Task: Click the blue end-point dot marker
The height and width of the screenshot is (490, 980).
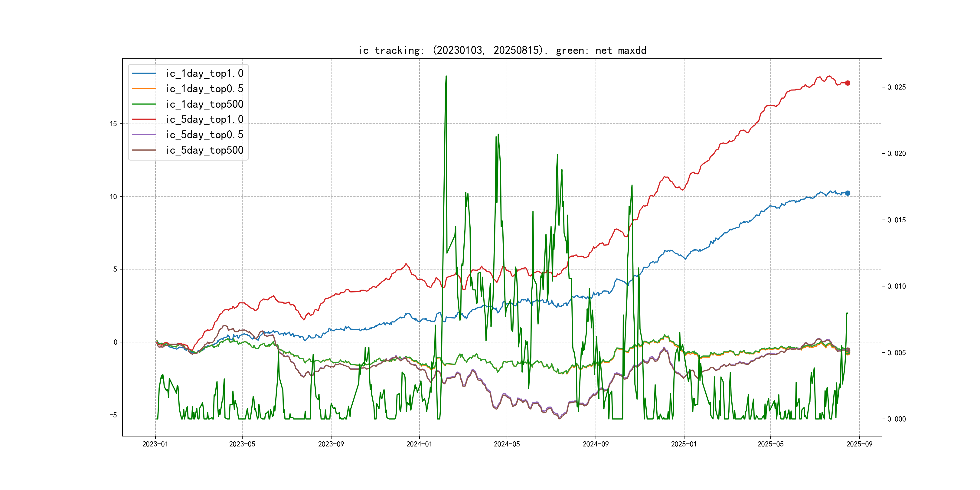Action: [x=848, y=193]
